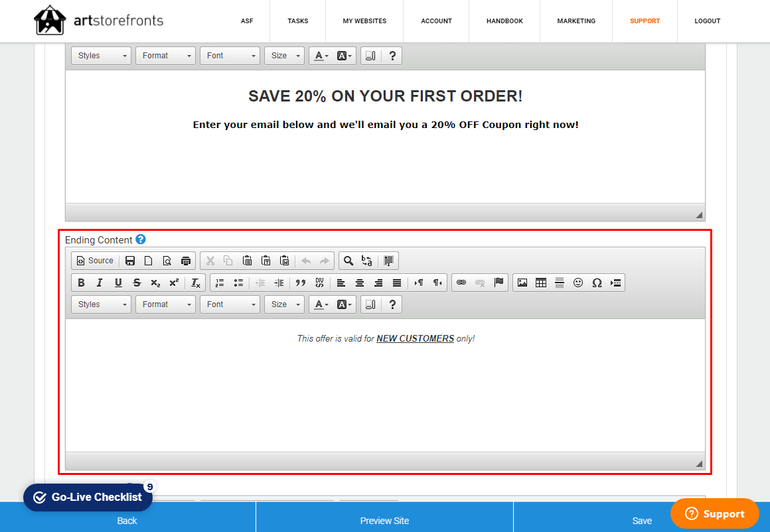
Task: Click the Source button in Ending Content editor
Action: coord(96,261)
